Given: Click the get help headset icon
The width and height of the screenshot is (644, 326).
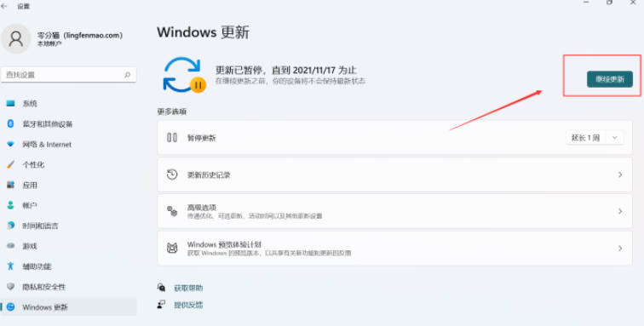Looking at the screenshot, I should click(x=161, y=287).
